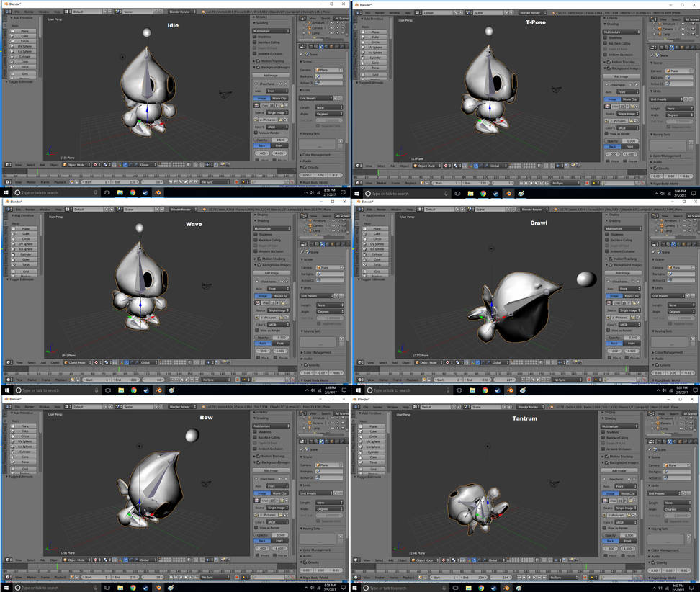Click record button in Crawl timeline
This screenshot has height=592, width=700.
[588, 380]
